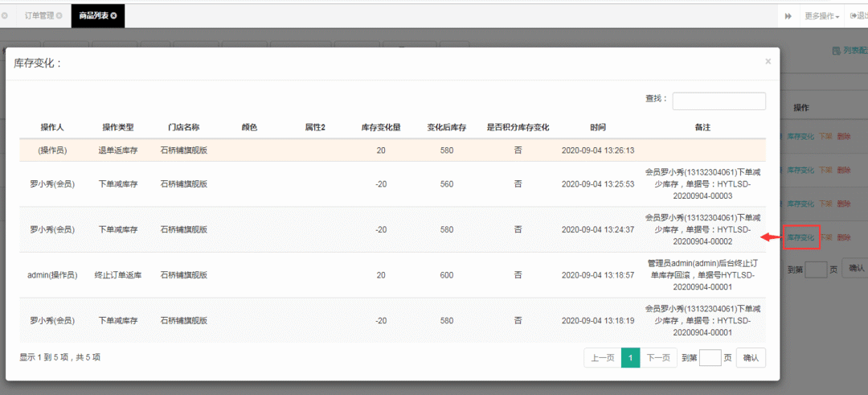Close the 商品列表 tab using its x icon
This screenshot has width=868, height=395.
tap(113, 16)
